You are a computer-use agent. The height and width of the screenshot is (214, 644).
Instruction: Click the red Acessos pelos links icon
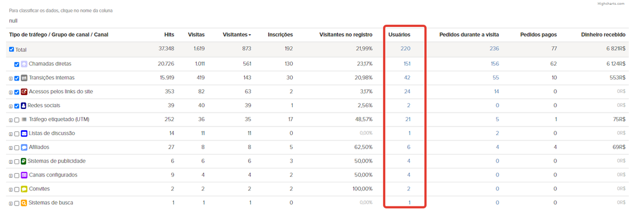point(24,92)
